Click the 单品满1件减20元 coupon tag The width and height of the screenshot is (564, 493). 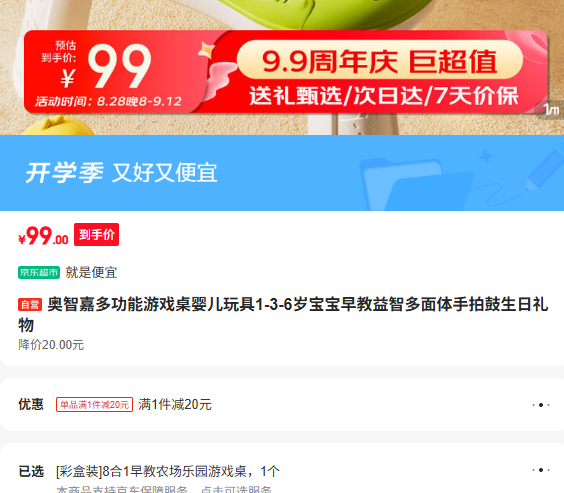pos(94,405)
